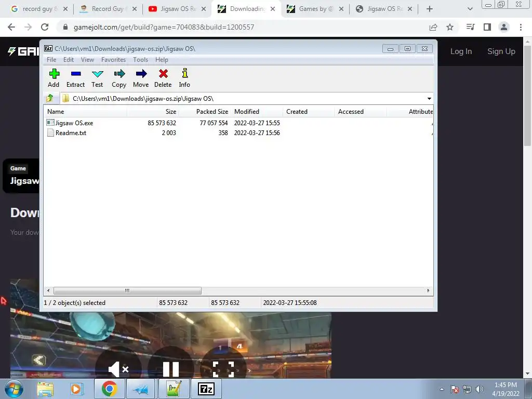Open a new Chrome tab
The height and width of the screenshot is (399, 532).
tap(429, 9)
